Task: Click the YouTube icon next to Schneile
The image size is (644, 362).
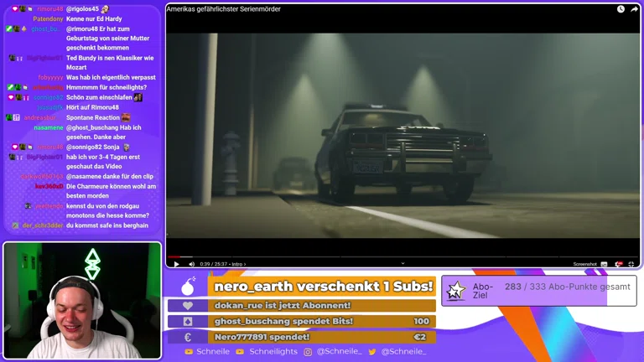Action: point(189,352)
